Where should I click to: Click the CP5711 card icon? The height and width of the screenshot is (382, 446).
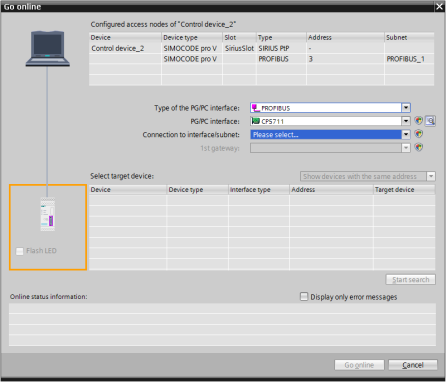pyautogui.click(x=256, y=121)
